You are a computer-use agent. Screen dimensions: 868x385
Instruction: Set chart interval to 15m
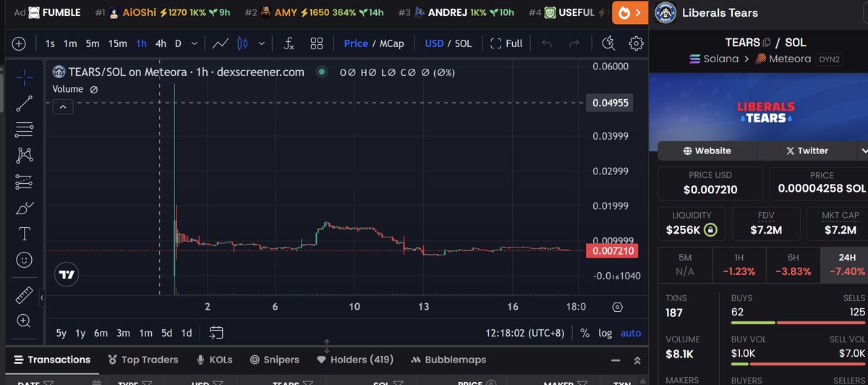pyautogui.click(x=117, y=43)
